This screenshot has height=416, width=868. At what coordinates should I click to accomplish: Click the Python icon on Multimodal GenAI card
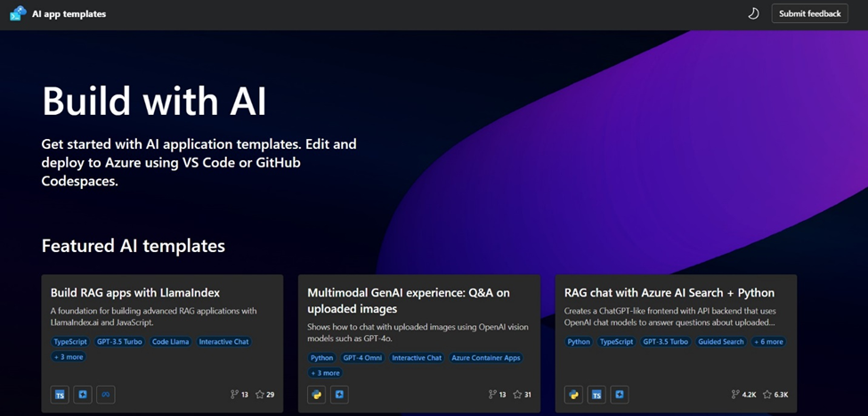coord(317,395)
